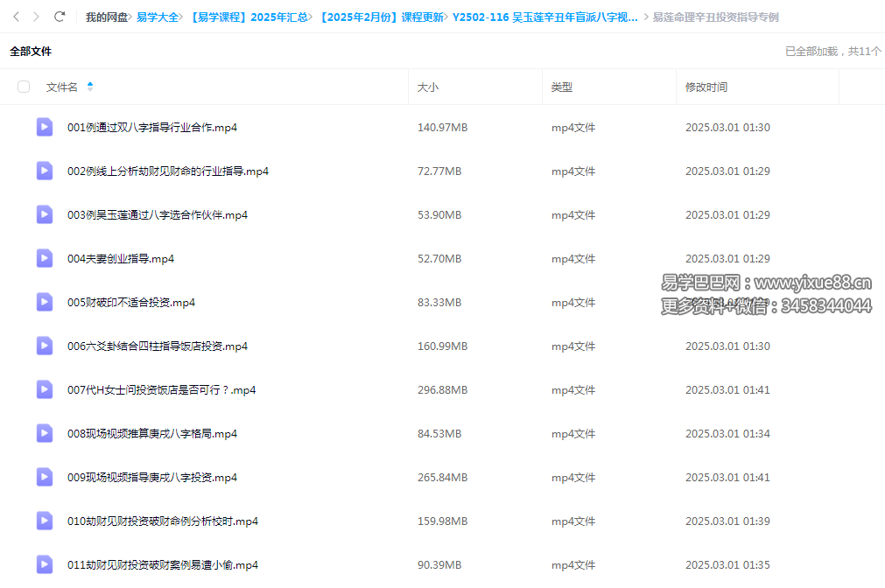The width and height of the screenshot is (885, 588).
Task: Click the mp4 icon beside 006六爻卦结合四柱指导饭店投资
Action: point(44,346)
